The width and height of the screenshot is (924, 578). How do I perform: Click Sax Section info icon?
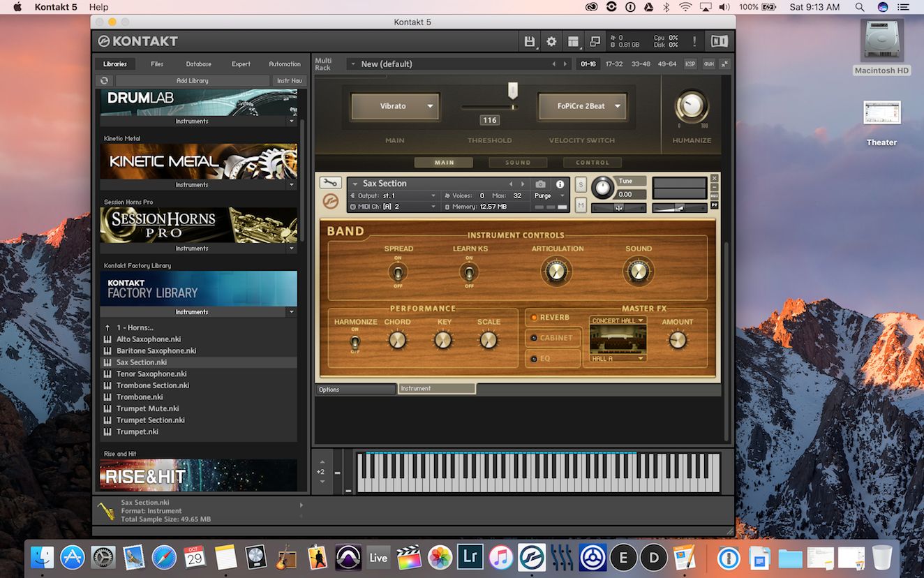pos(560,184)
